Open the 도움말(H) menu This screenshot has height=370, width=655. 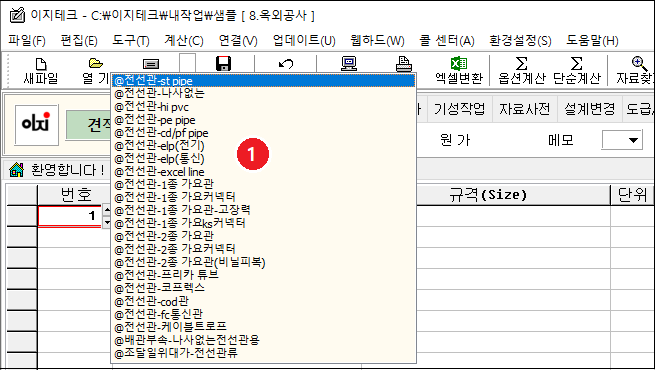592,41
